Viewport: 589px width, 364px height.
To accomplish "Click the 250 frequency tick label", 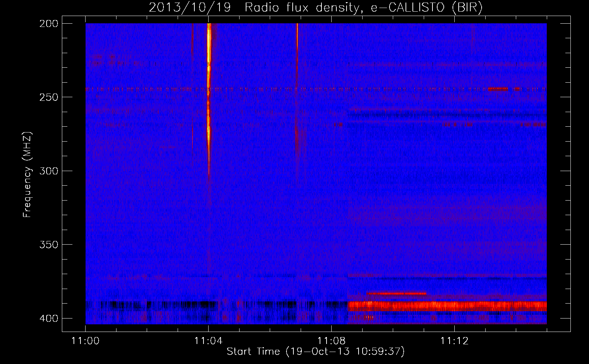I will [48, 97].
